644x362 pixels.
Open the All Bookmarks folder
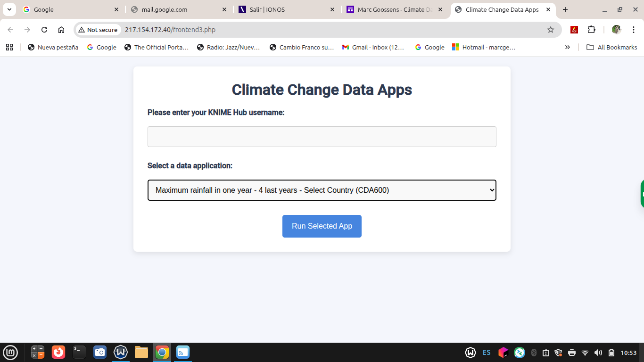[611, 47]
